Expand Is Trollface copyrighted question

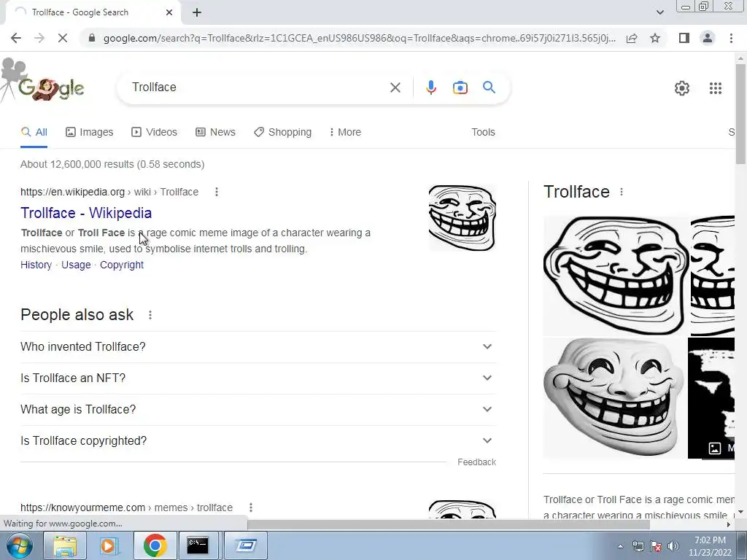point(258,441)
